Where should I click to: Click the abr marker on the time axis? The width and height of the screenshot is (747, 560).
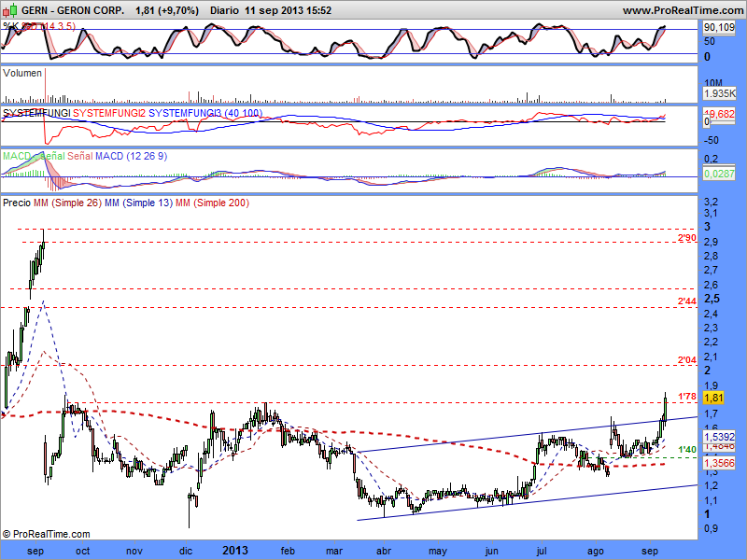coord(384,551)
